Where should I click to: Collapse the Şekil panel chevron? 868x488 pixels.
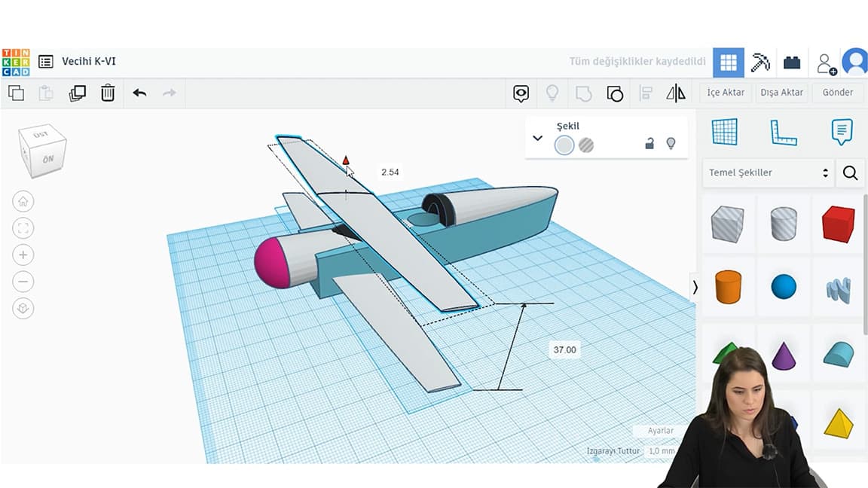click(537, 138)
